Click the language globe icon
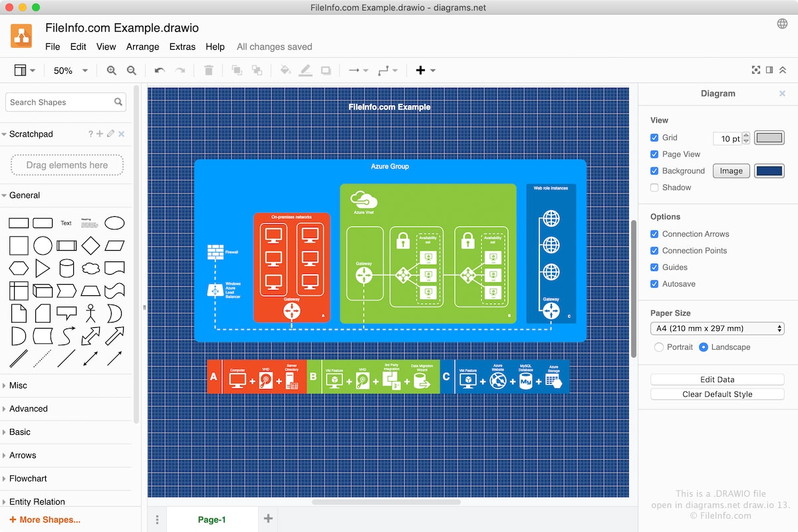 tap(782, 24)
